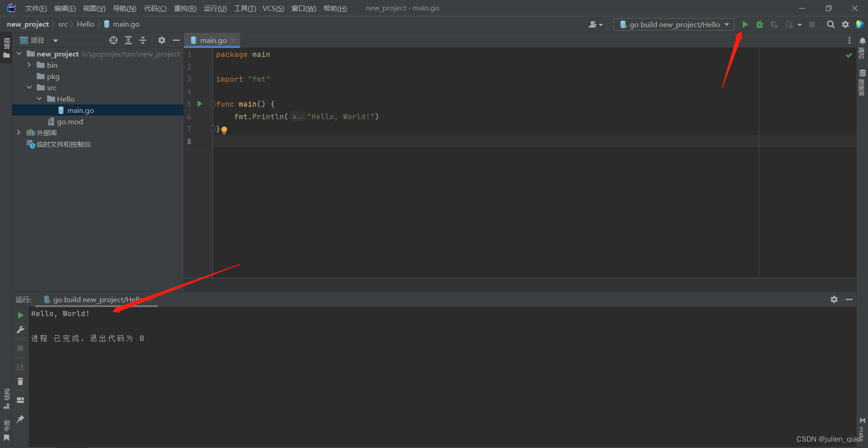Open the user account icon
Screen dimensions: 868x448
coord(595,24)
